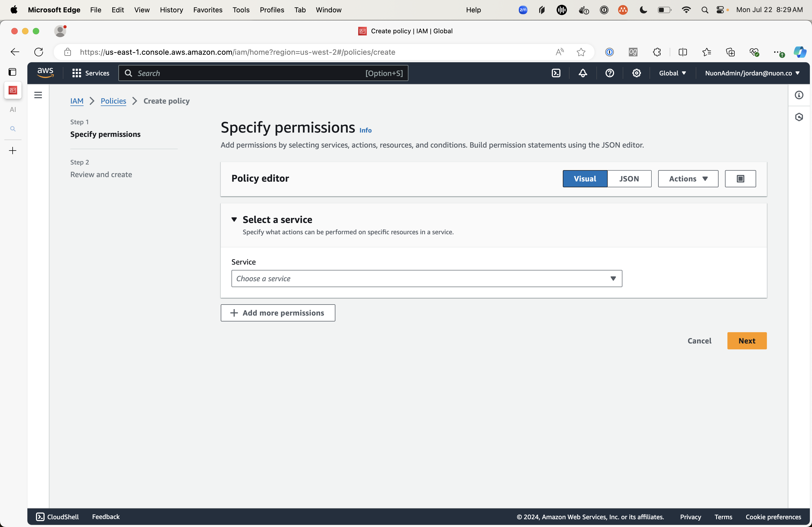Viewport: 812px width, 527px height.
Task: Switch policy editor to JSON mode
Action: 629,179
